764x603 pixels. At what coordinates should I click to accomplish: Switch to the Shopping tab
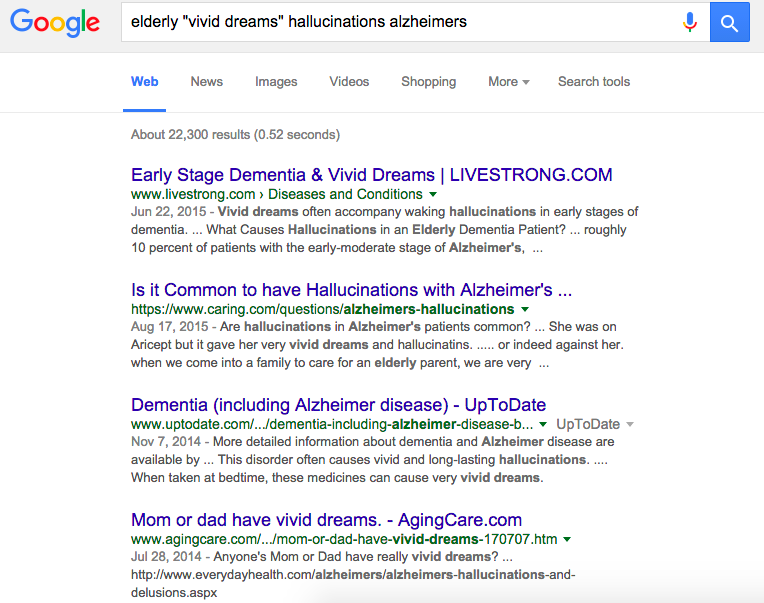coord(428,82)
